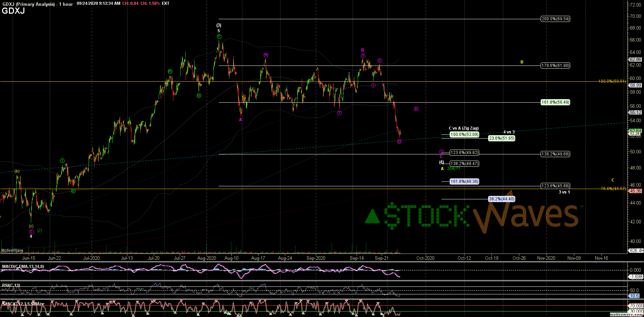This screenshot has width=644, height=317.
Task: Click the magenta circled iv projected wave marker
Action: click(416, 109)
